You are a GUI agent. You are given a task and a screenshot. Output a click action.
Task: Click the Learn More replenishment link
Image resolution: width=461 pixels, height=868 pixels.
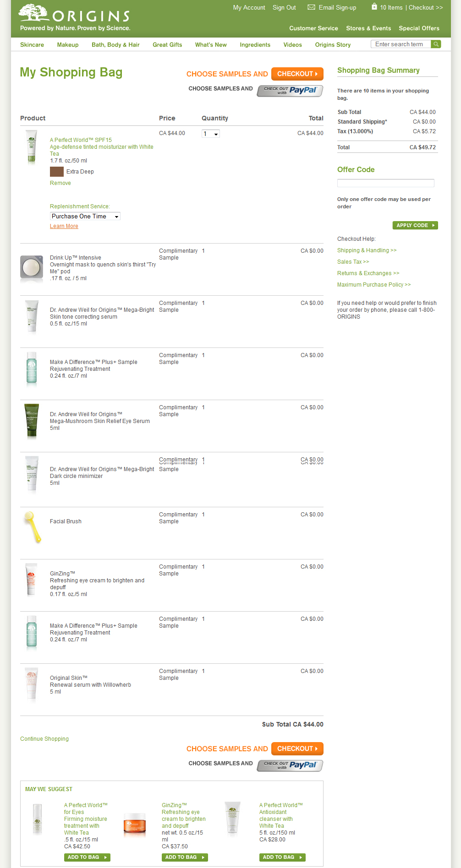tap(64, 226)
